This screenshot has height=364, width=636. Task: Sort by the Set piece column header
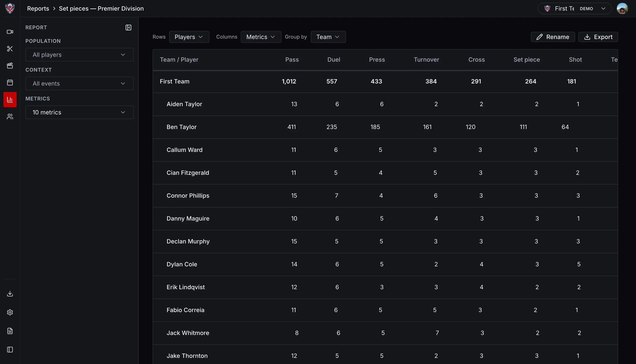[526, 60]
